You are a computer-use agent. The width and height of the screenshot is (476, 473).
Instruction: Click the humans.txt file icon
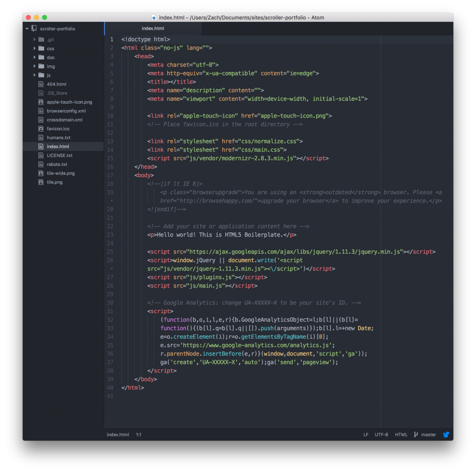click(41, 138)
